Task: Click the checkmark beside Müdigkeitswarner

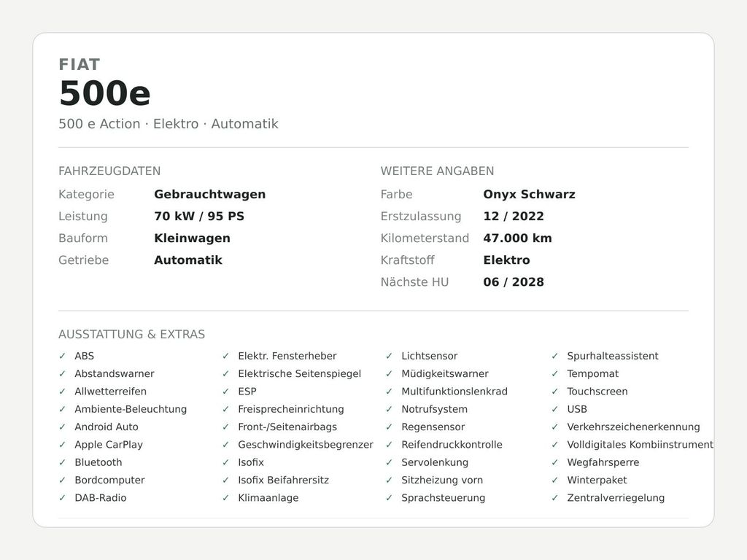Action: (x=390, y=373)
